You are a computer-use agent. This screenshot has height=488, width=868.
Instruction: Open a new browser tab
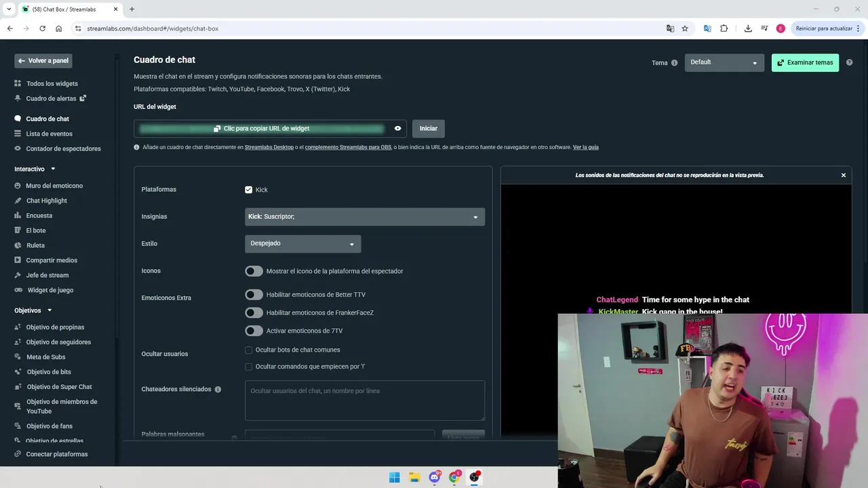[132, 9]
